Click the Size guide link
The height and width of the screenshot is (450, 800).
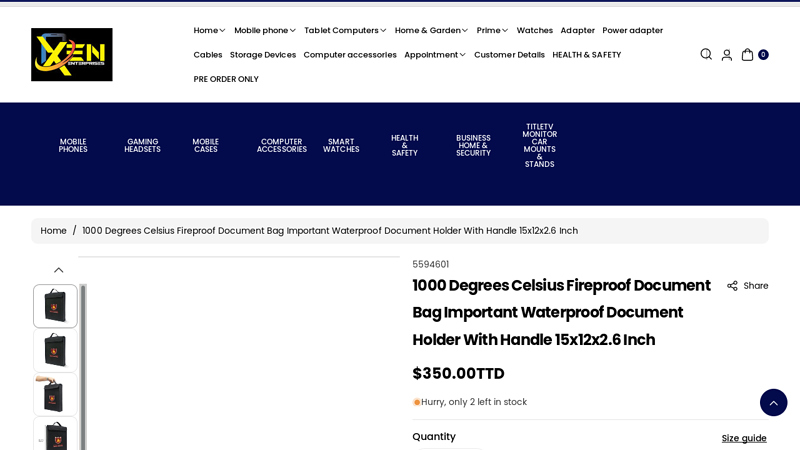click(x=744, y=438)
